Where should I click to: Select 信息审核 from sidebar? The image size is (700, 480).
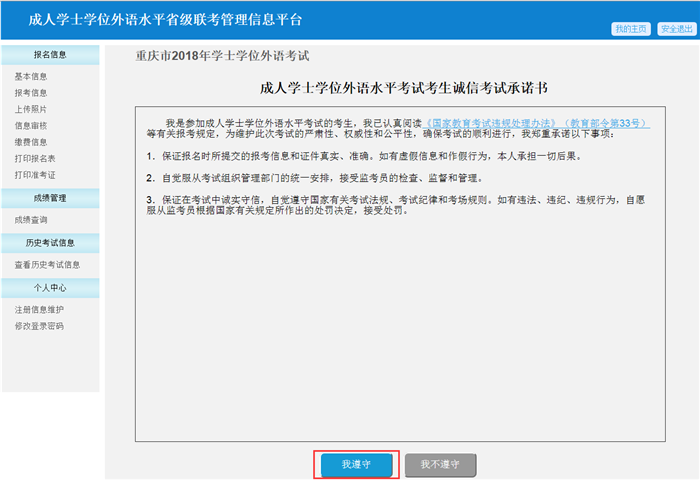tap(31, 126)
